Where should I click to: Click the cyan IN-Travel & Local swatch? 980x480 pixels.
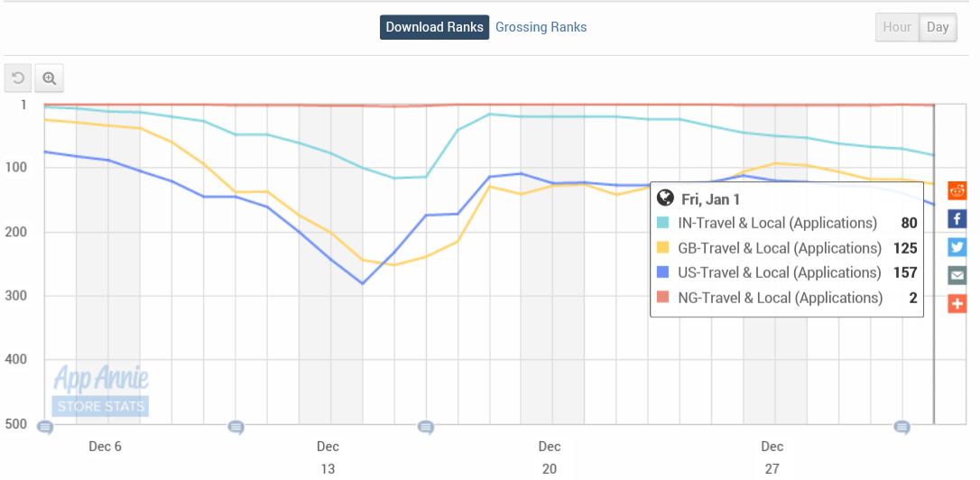pos(664,223)
